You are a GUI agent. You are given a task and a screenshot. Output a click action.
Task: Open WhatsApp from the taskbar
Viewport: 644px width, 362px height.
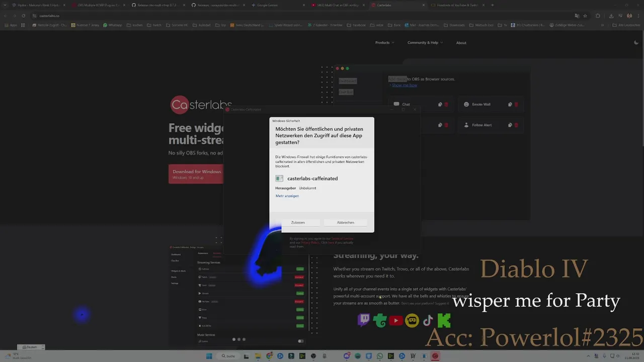pos(380,356)
